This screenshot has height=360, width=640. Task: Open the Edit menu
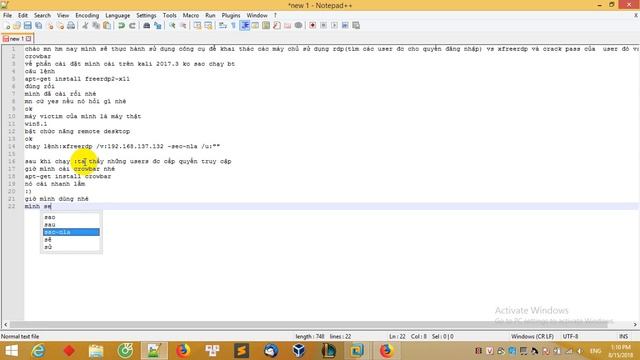(23, 16)
